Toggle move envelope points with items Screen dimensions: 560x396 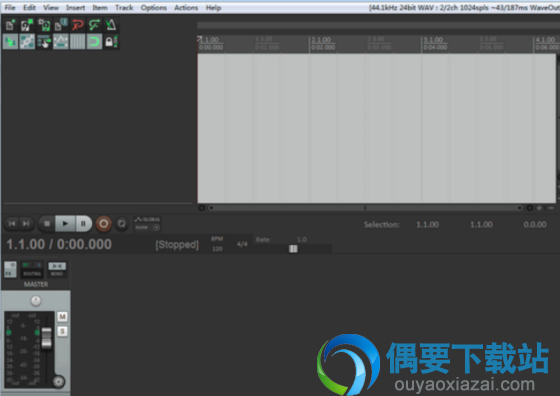[x=61, y=42]
